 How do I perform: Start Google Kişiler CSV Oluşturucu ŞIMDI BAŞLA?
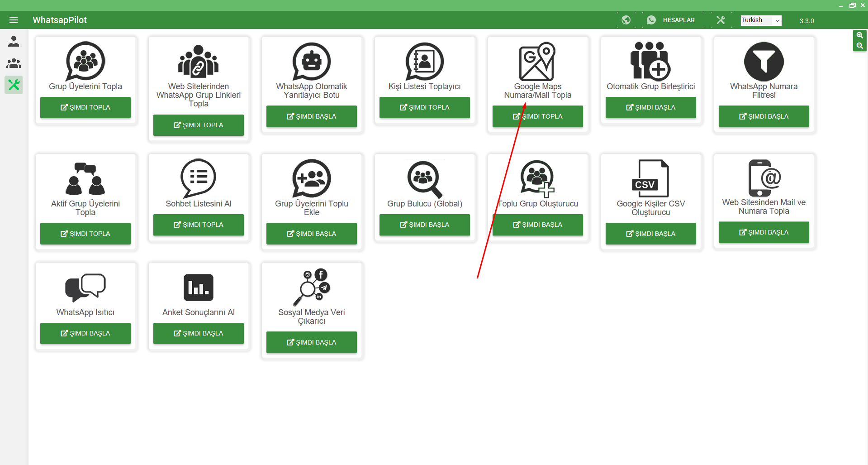651,234
